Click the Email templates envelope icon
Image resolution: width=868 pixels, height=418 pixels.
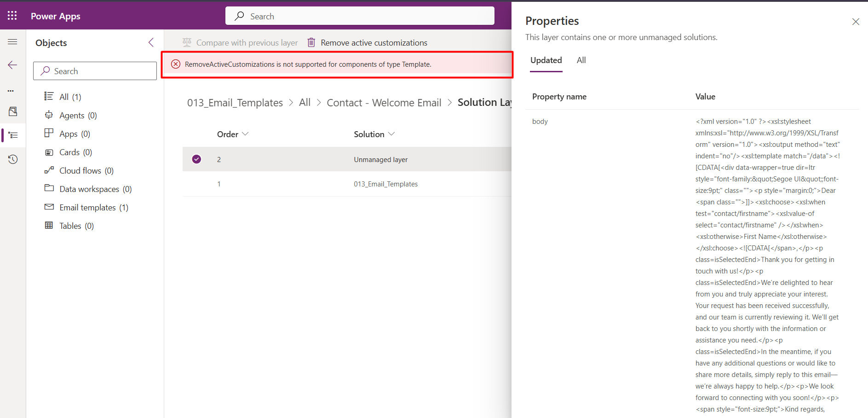coord(49,207)
